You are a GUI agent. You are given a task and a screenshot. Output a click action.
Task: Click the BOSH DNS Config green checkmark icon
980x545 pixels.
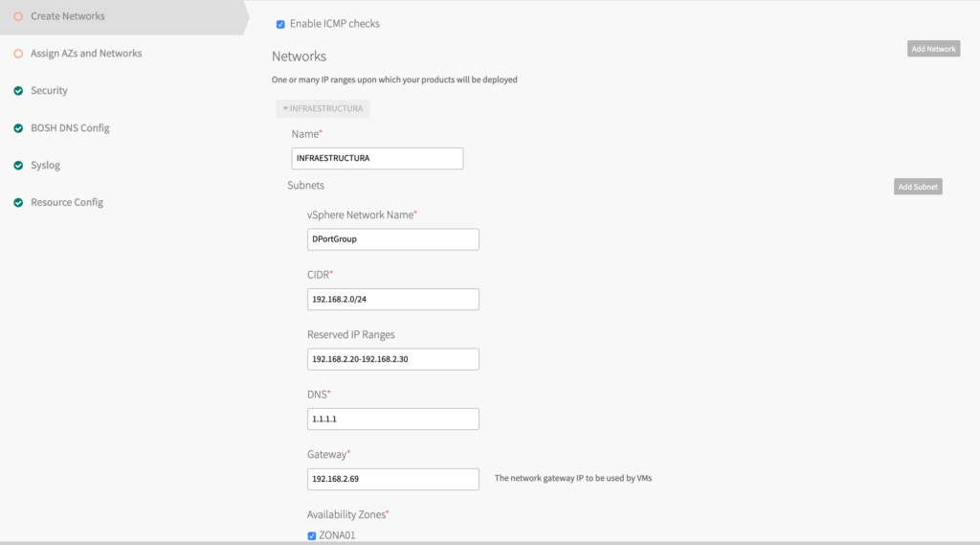[18, 128]
